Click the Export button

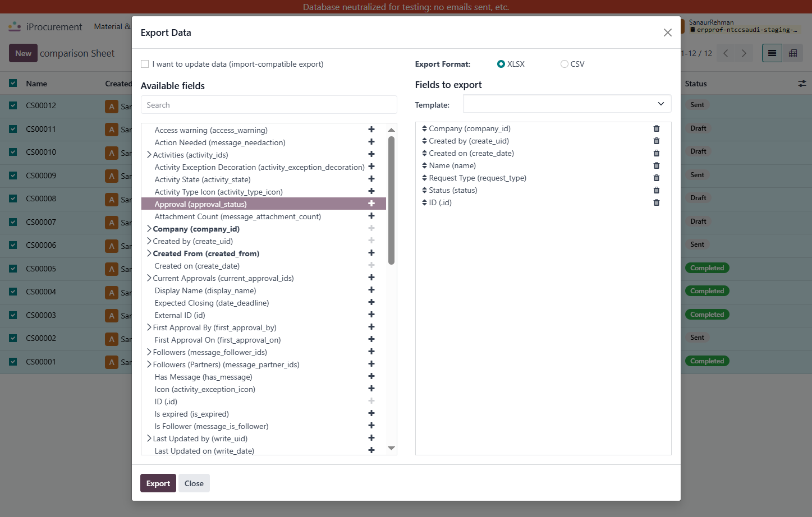(158, 483)
